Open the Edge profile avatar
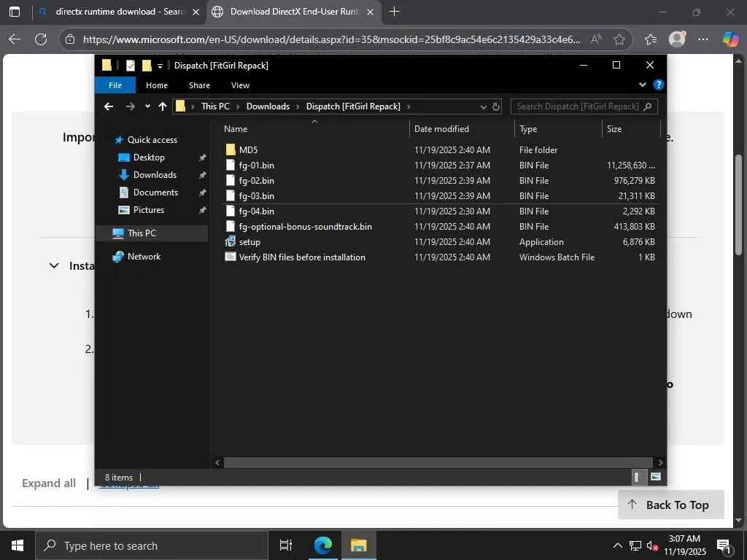 coord(677,39)
